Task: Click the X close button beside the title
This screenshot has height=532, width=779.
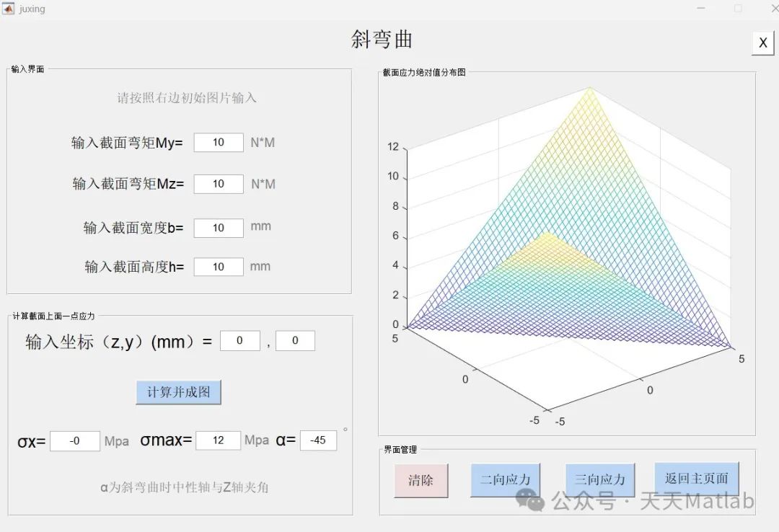Action: tap(763, 43)
